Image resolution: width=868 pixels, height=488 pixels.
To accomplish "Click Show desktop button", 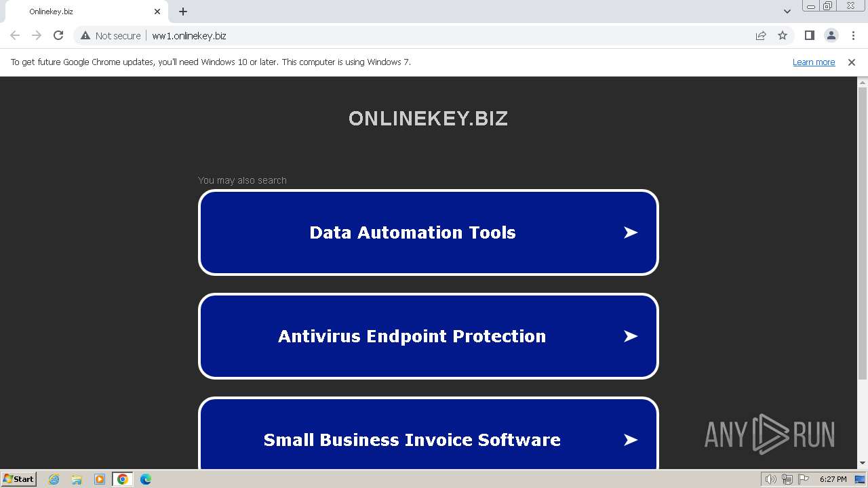I will (x=861, y=479).
